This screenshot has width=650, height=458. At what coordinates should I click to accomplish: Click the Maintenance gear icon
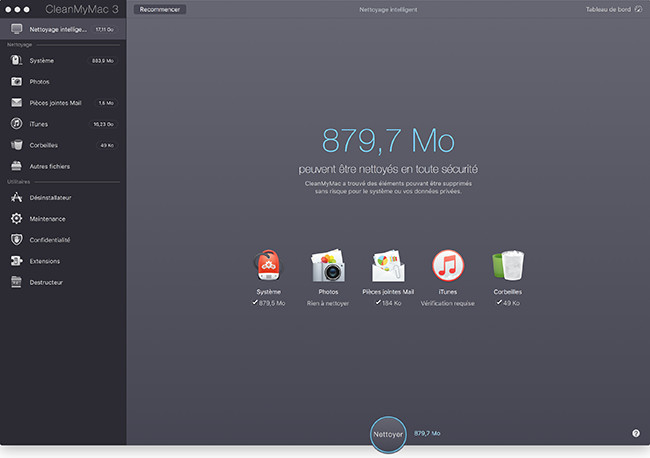pos(17,218)
